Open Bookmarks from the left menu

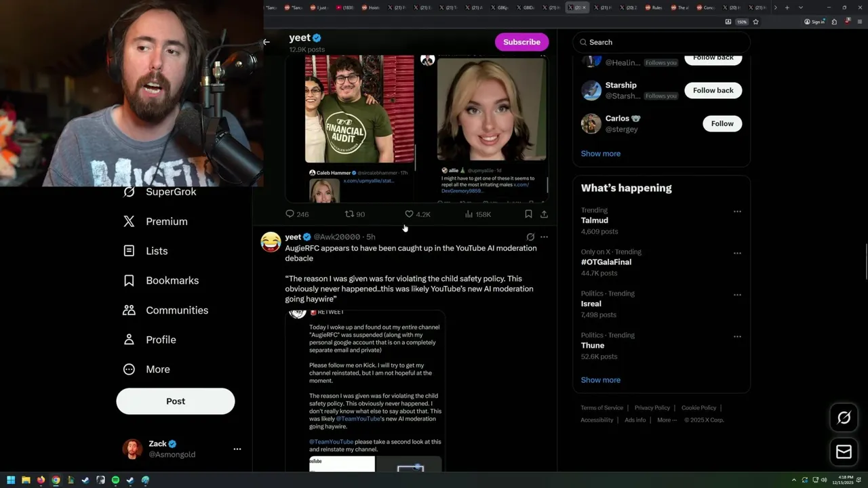[x=161, y=281]
